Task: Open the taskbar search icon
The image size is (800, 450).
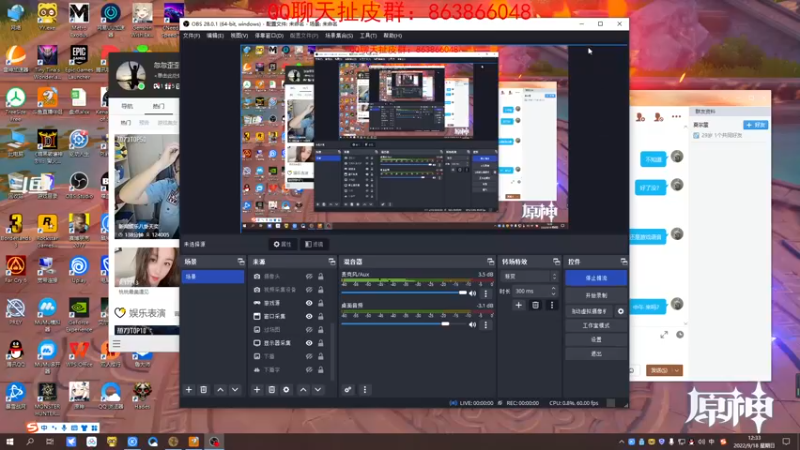Action: [30, 442]
